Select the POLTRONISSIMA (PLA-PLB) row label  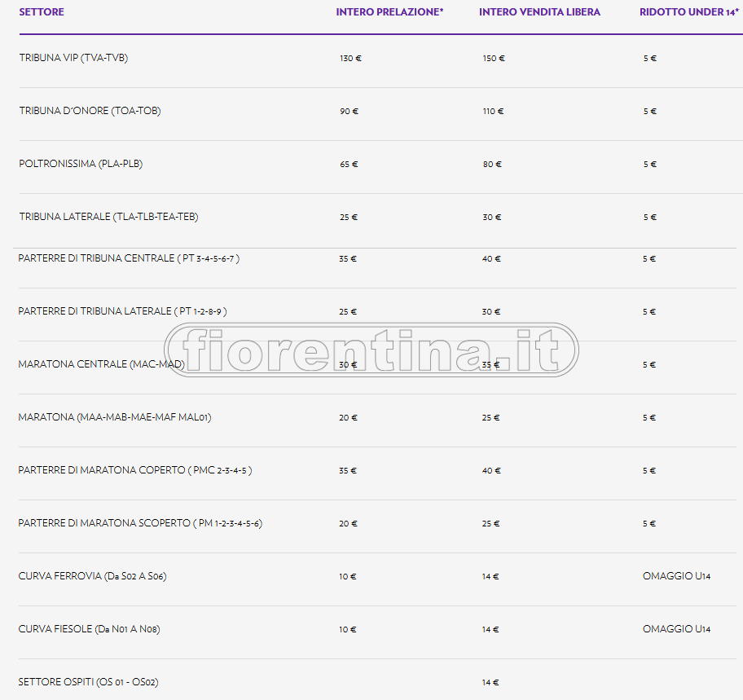coord(81,164)
